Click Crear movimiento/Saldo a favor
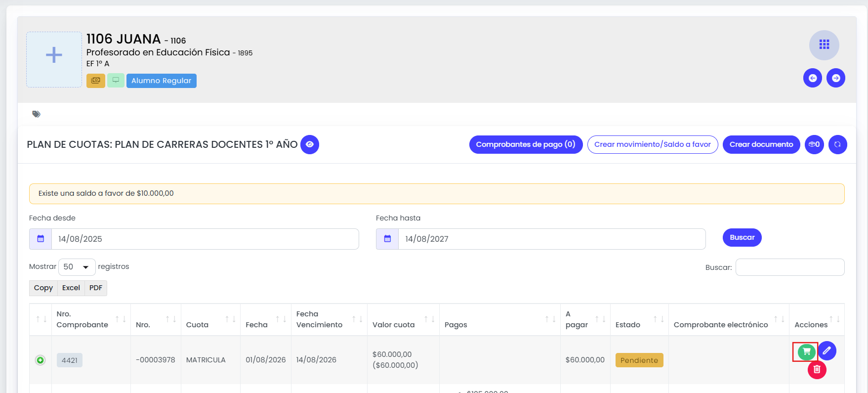Screen dimensions: 868x393 pyautogui.click(x=653, y=144)
